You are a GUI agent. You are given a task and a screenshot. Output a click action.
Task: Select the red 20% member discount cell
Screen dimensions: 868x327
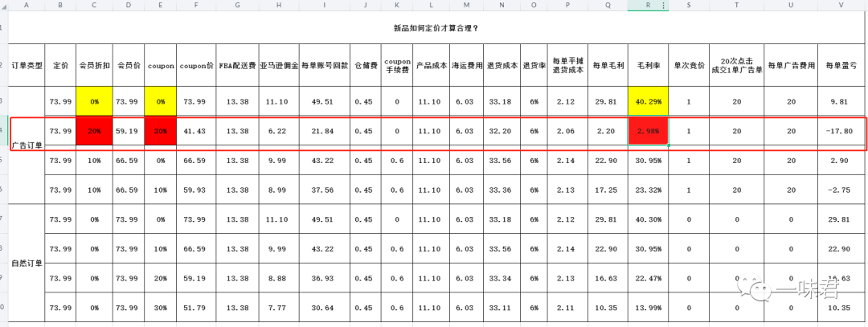click(x=94, y=131)
